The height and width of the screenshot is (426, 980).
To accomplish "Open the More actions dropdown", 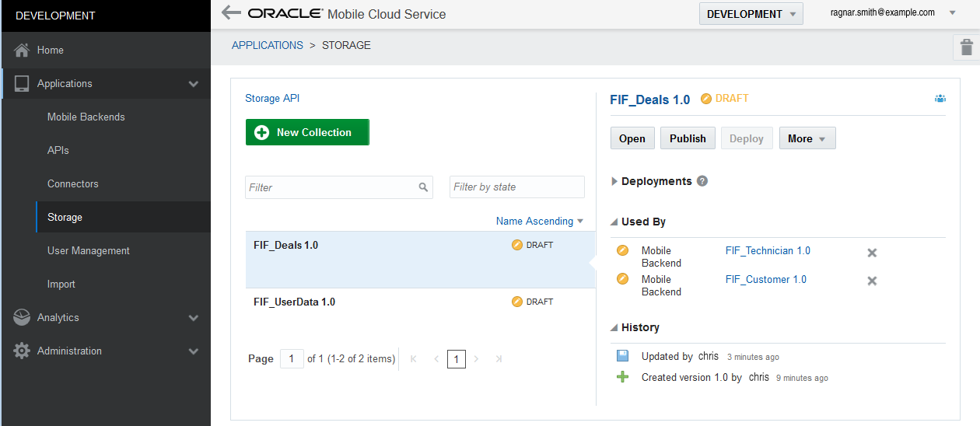I will 807,138.
